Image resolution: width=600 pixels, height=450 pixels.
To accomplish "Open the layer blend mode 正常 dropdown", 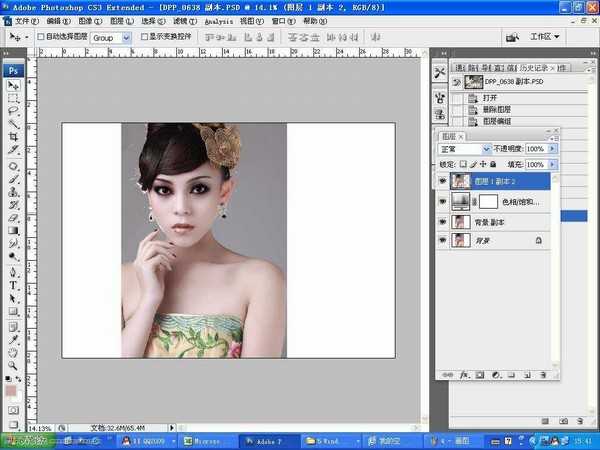I will pos(465,148).
